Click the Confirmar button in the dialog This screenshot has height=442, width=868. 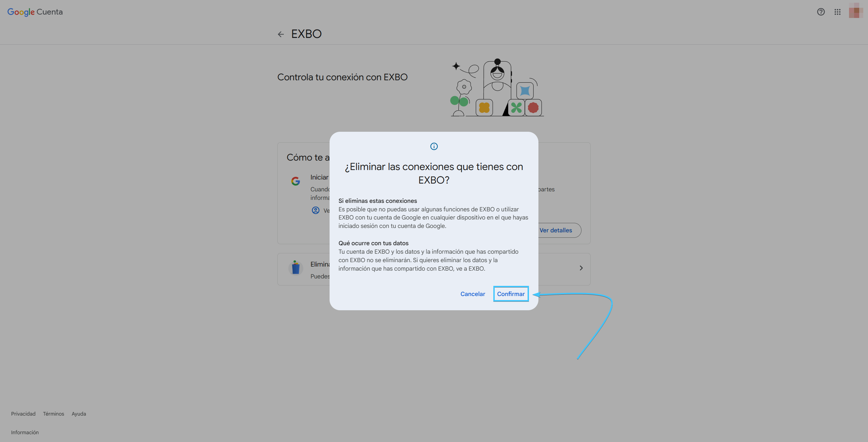pos(511,294)
